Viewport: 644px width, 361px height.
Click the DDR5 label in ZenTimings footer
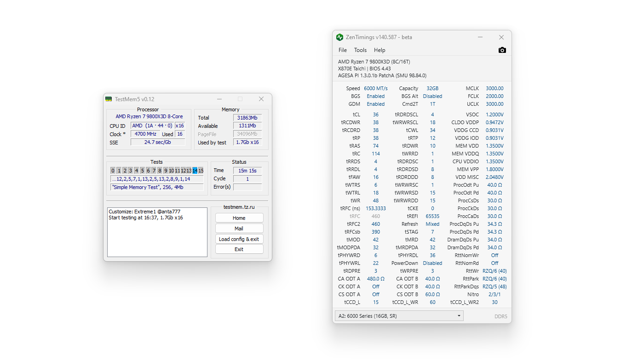[500, 316]
